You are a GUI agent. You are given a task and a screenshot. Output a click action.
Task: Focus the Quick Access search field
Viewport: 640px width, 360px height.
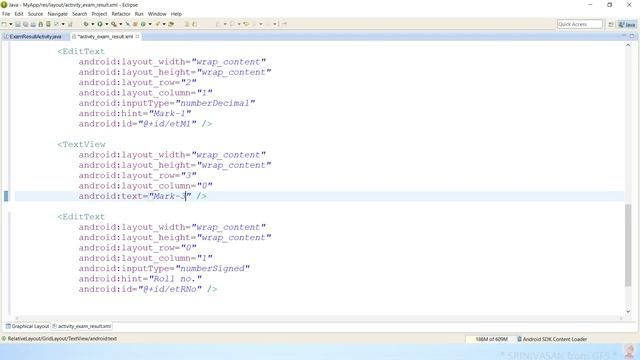[580, 24]
